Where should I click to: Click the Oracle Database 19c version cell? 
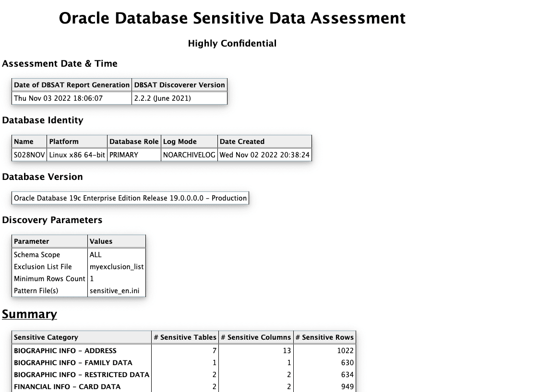click(x=130, y=198)
